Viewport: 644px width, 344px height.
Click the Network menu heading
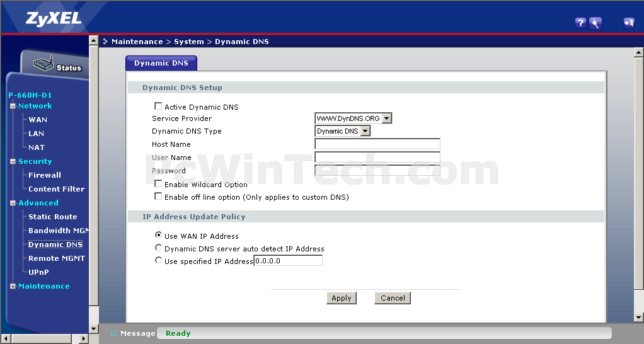coord(35,106)
